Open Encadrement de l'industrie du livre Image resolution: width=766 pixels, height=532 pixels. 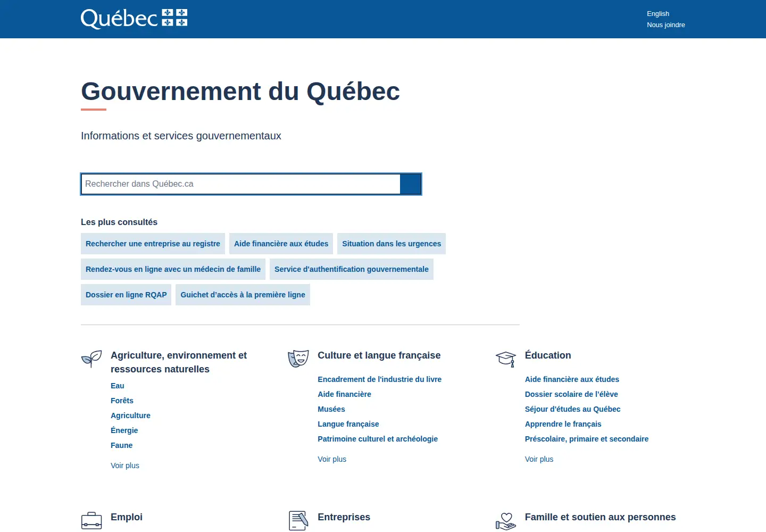pyautogui.click(x=380, y=379)
